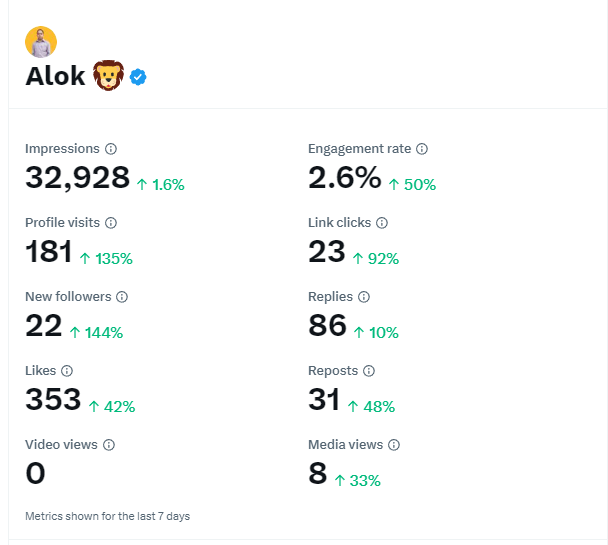Open the Profile visits info tooltip icon
This screenshot has width=608, height=545.
[111, 223]
